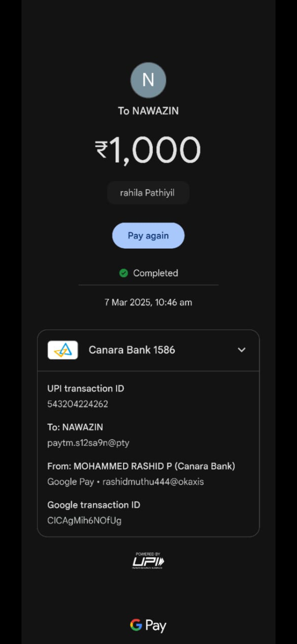Tap the UPI transaction ID heading

point(86,388)
